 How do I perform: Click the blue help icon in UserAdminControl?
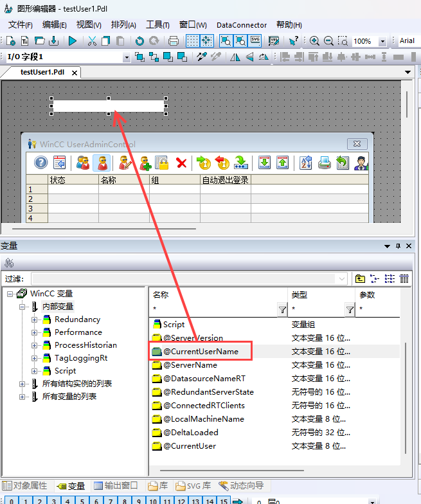(x=40, y=163)
